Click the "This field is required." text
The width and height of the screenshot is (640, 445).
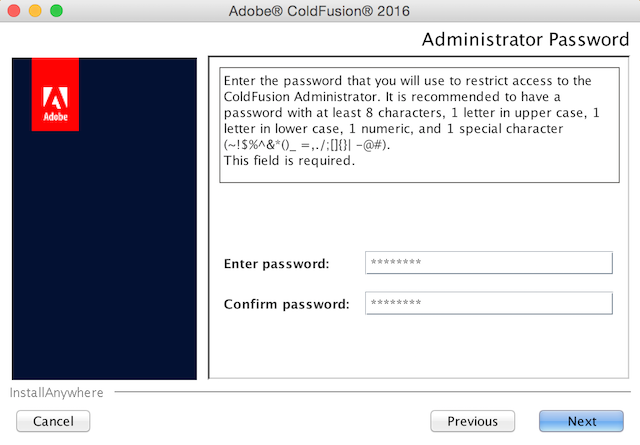tap(289, 160)
